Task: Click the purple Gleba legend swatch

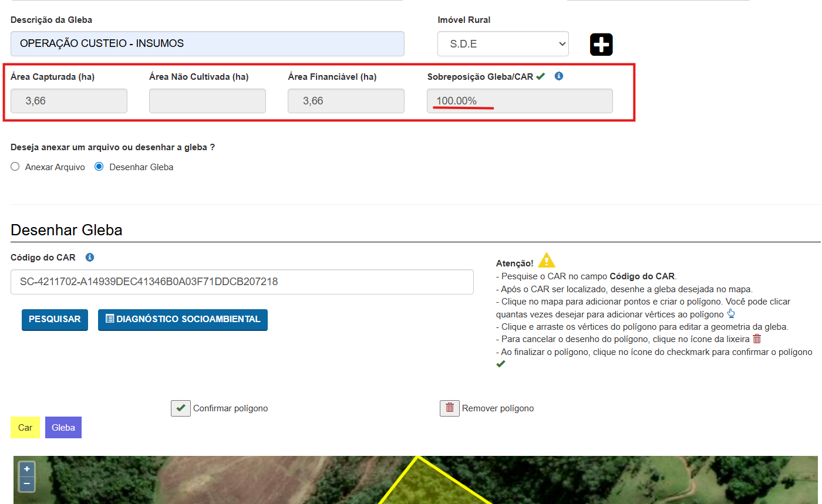Action: [x=63, y=428]
